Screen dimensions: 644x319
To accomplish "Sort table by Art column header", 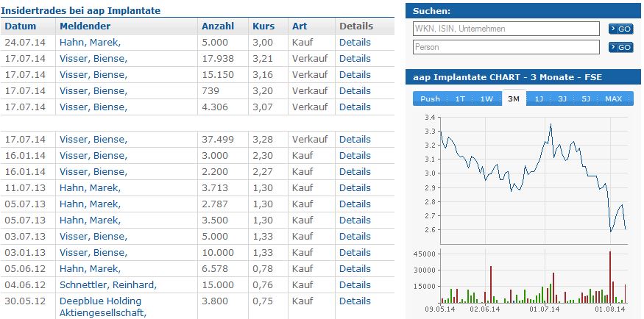I will [x=300, y=26].
